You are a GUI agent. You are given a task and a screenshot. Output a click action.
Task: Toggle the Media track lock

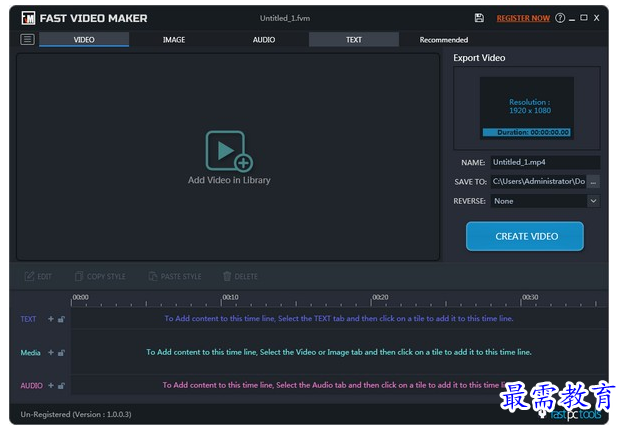pyautogui.click(x=61, y=352)
